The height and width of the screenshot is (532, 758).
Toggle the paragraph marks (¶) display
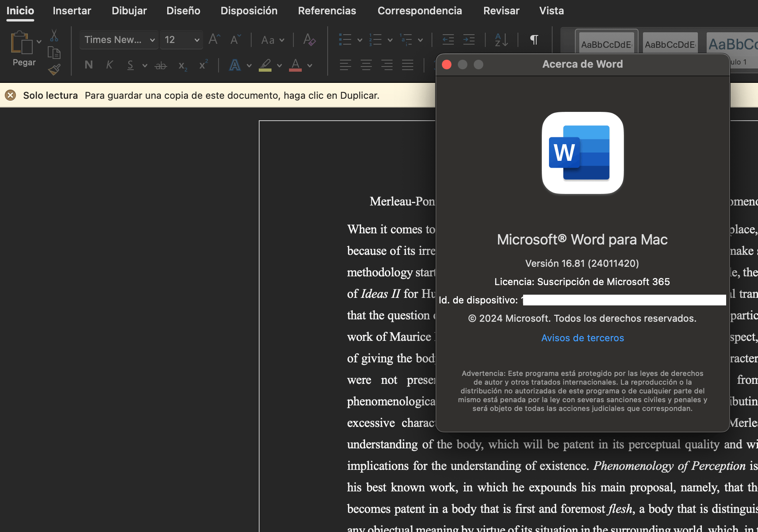534,39
